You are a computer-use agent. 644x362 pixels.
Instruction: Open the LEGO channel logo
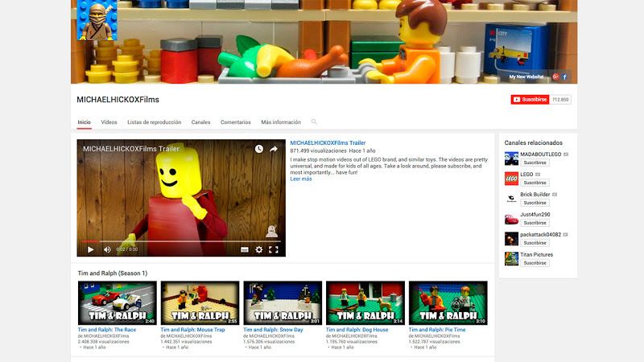point(511,179)
